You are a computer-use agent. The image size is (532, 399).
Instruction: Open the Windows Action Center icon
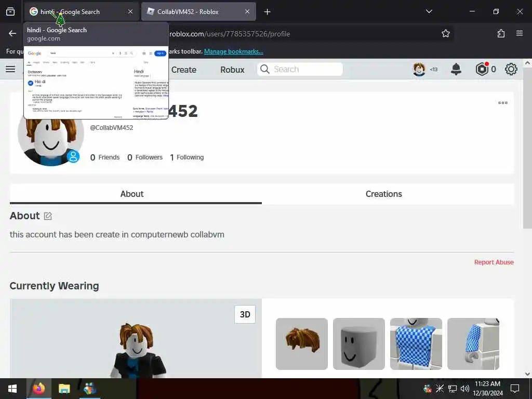pyautogui.click(x=515, y=389)
